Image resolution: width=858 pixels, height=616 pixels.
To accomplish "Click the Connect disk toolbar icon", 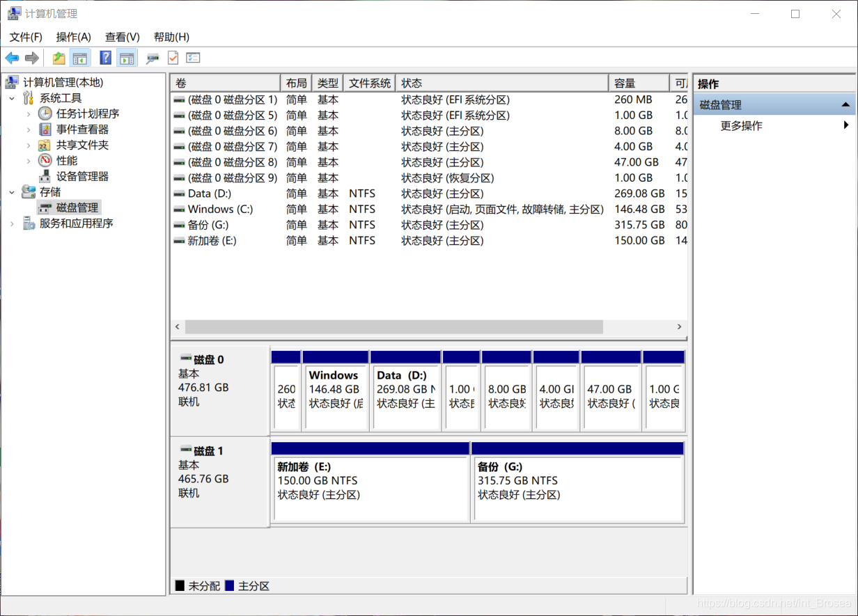I will [x=153, y=58].
